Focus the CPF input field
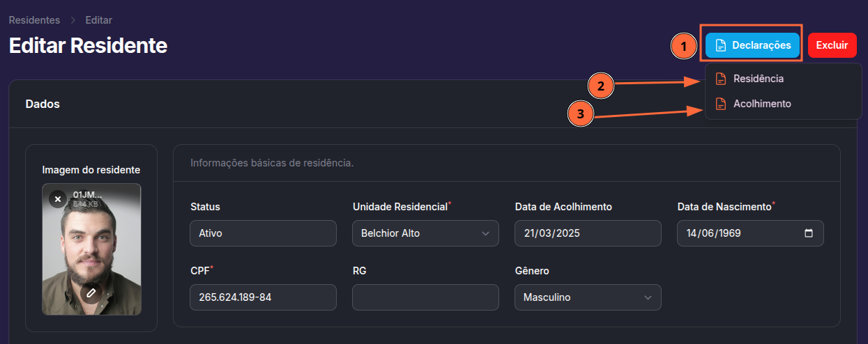 [x=263, y=297]
